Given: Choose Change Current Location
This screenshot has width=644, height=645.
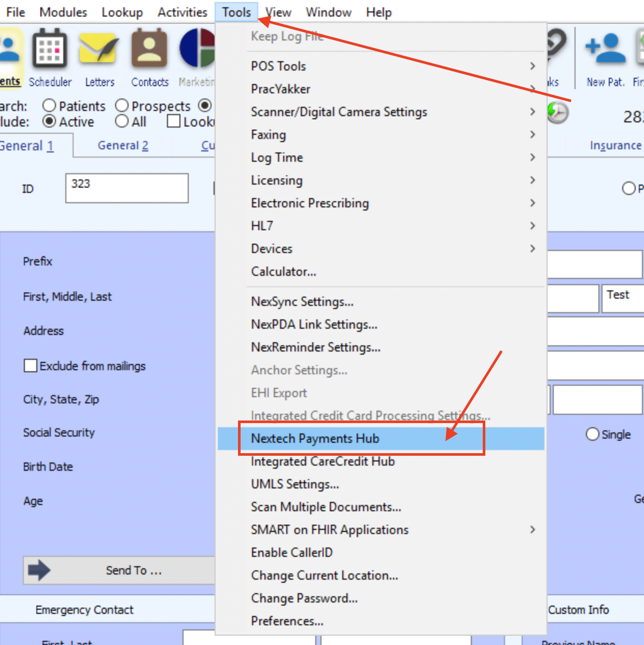Looking at the screenshot, I should tap(381, 575).
